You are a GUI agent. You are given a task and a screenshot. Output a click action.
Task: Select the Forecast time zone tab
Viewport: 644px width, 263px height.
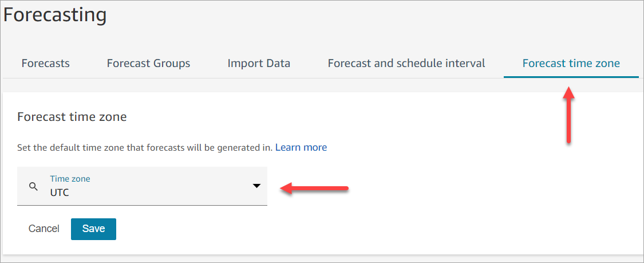tap(571, 63)
